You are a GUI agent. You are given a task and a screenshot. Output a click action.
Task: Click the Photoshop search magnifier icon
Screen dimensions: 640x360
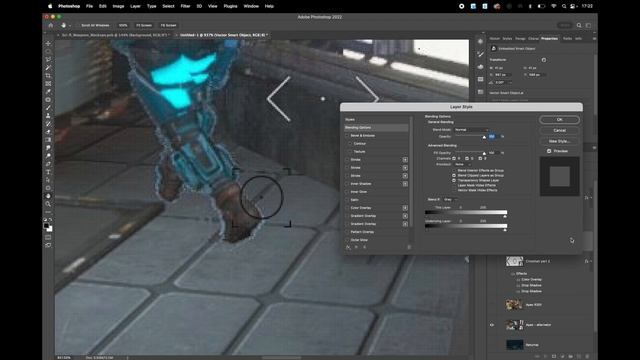579,25
